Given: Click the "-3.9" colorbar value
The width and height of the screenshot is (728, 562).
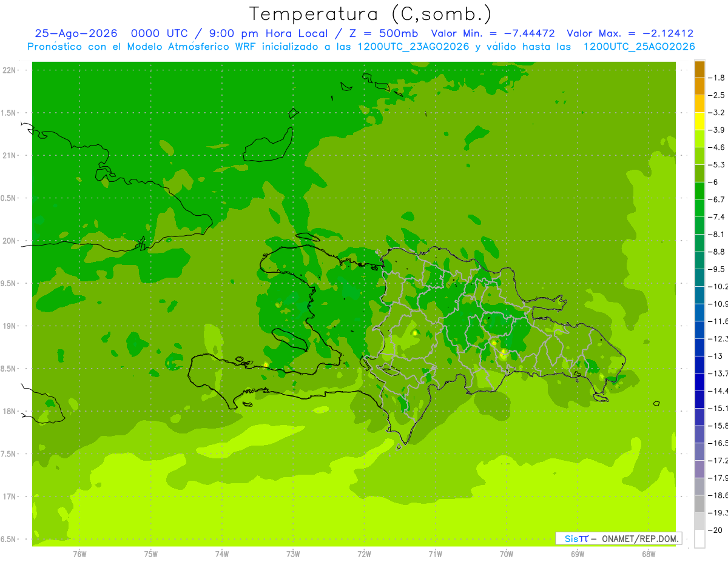Looking at the screenshot, I should tap(716, 130).
